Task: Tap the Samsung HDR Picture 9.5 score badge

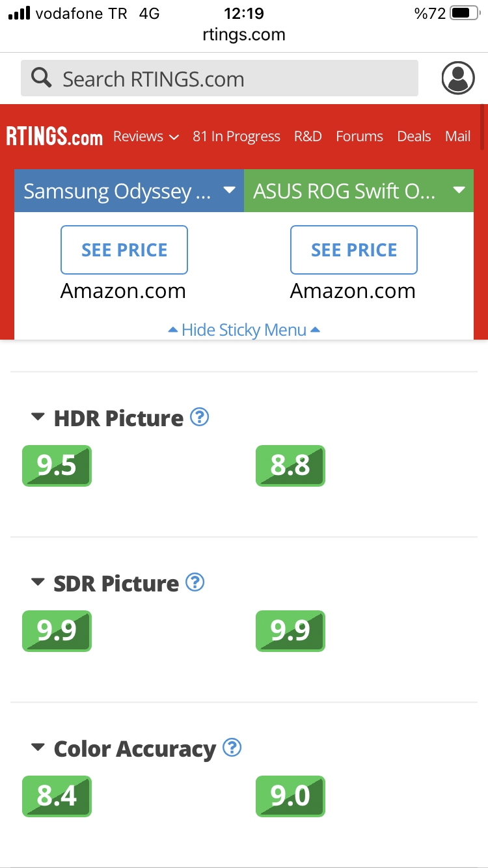Action: (x=57, y=466)
